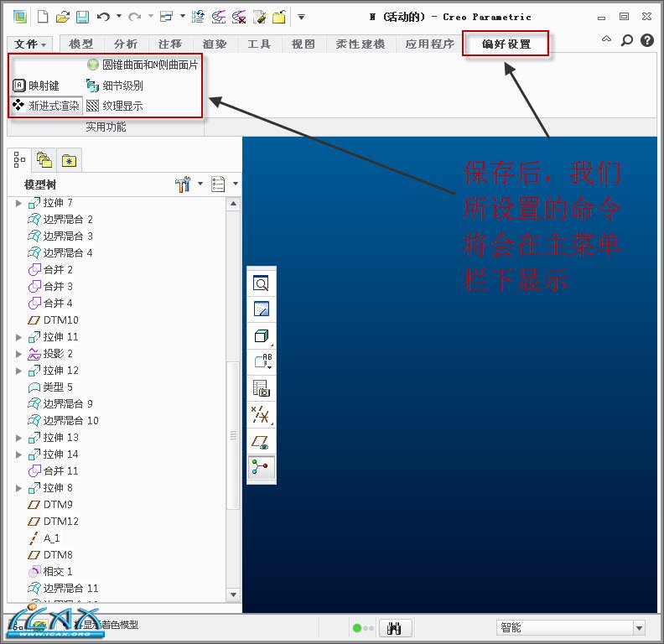Select axis A_1 in model tree
Image resolution: width=664 pixels, height=644 pixels.
(x=44, y=538)
